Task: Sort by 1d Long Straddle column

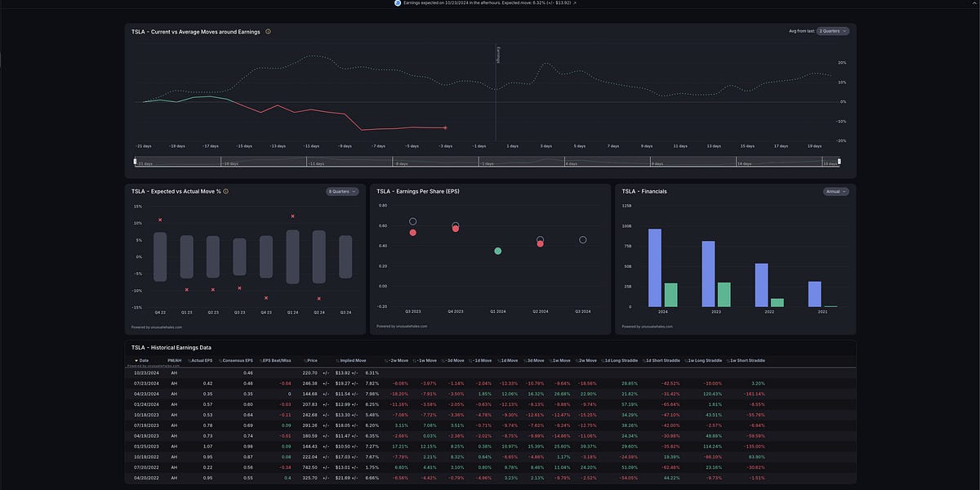Action: tap(621, 360)
